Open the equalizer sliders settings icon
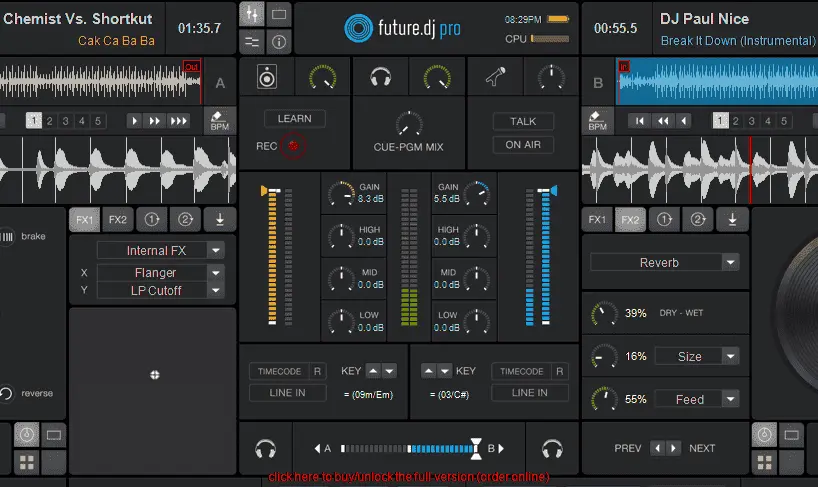Image resolution: width=818 pixels, height=487 pixels. pyautogui.click(x=251, y=41)
